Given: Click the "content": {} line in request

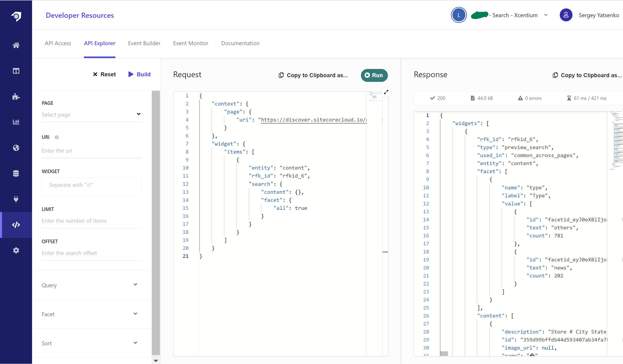Looking at the screenshot, I should click(282, 192).
